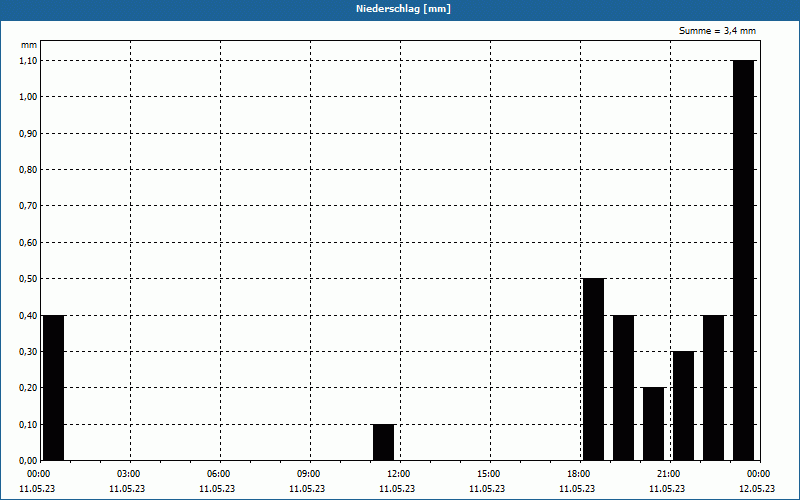
Task: Click the 06:00 time axis label
Action: pyautogui.click(x=218, y=474)
